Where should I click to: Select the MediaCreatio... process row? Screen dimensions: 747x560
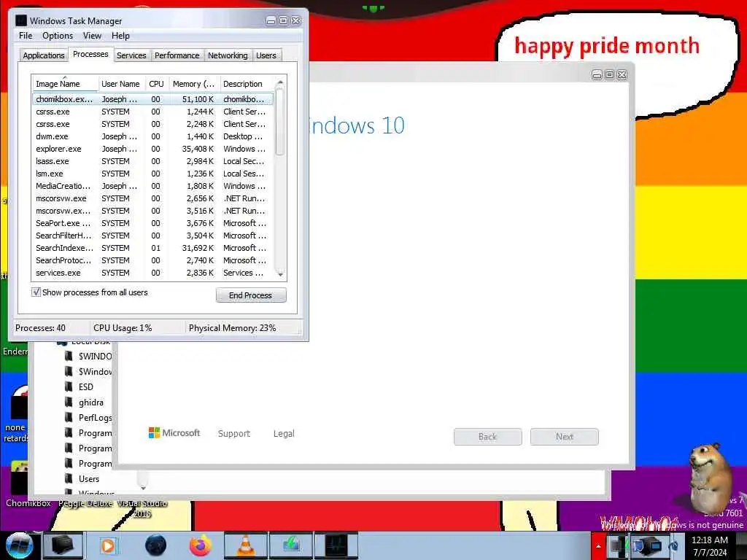coord(152,186)
